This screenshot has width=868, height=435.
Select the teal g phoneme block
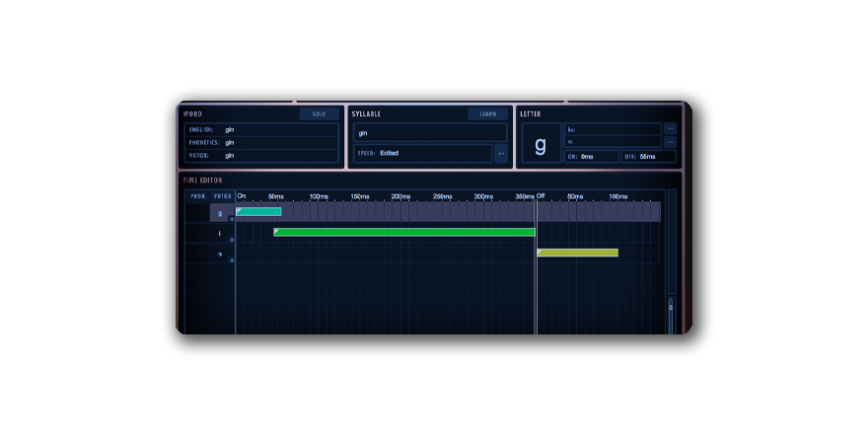click(259, 211)
